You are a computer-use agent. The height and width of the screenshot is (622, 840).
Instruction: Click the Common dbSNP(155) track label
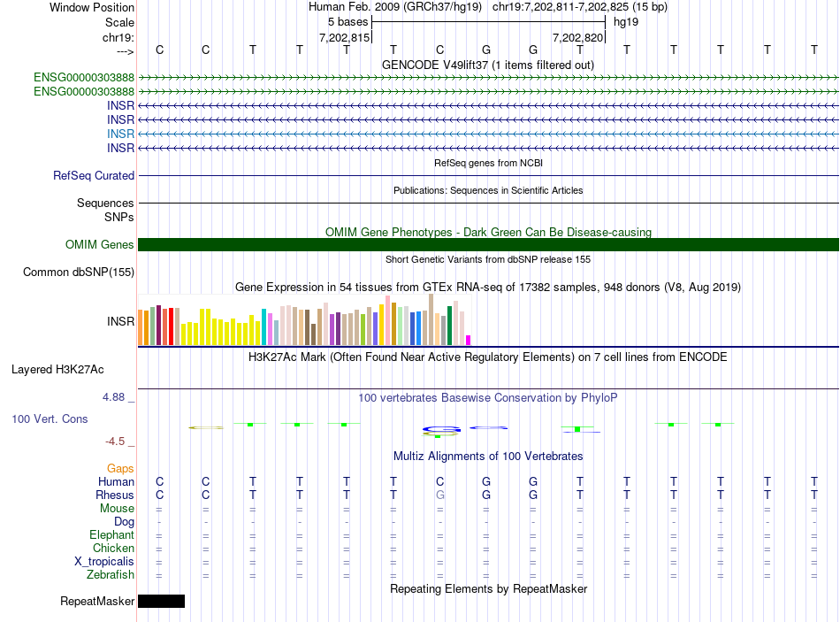(x=79, y=272)
